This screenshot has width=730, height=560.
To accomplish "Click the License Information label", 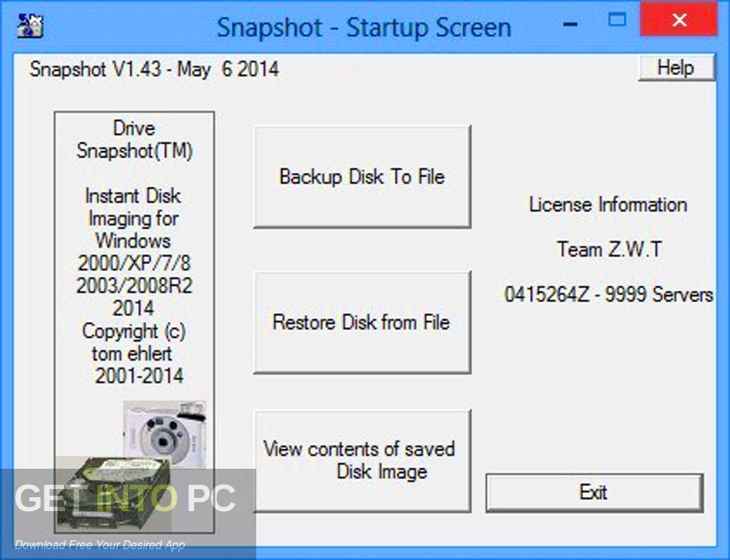I will coord(608,204).
